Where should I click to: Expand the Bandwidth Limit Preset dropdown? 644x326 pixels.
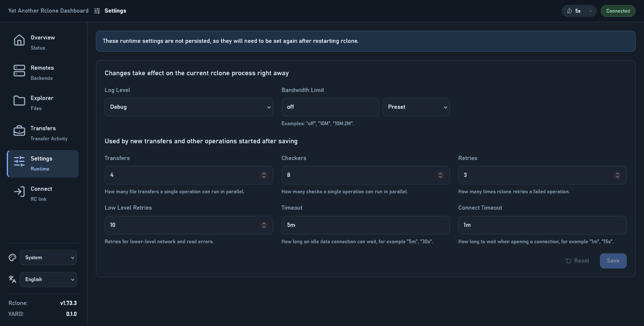tap(416, 107)
